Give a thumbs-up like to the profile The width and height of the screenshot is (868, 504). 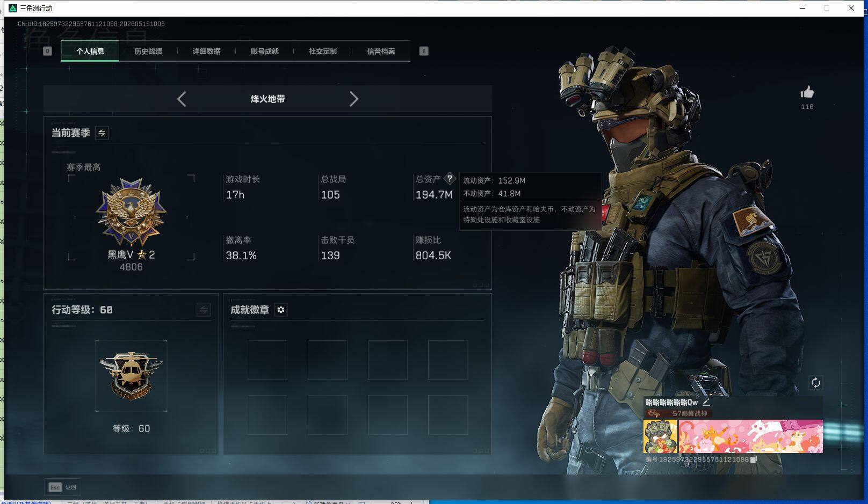[807, 92]
